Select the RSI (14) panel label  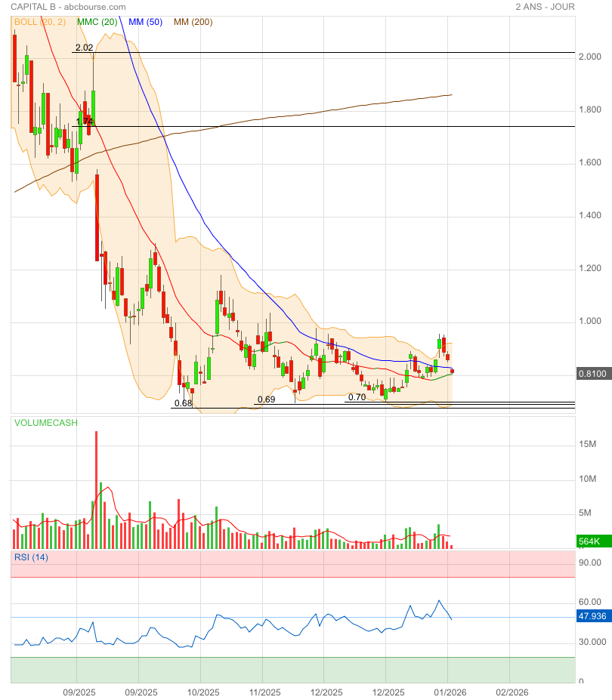(x=31, y=557)
